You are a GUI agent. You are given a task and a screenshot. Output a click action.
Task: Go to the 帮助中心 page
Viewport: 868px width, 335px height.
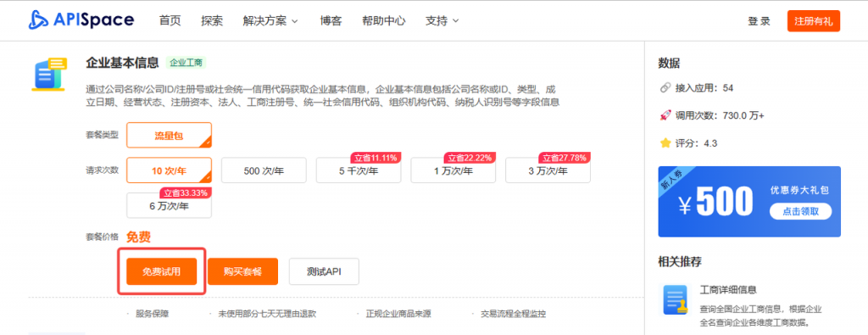coord(384,21)
